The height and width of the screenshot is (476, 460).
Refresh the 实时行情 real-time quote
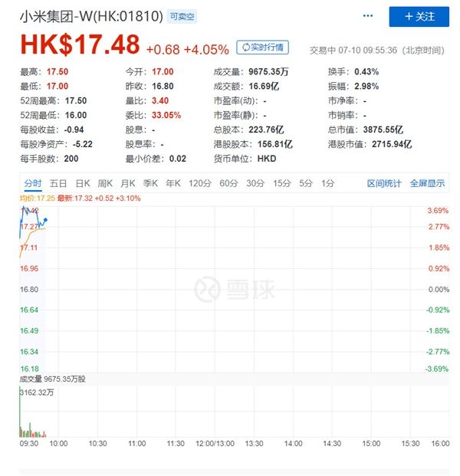click(262, 48)
